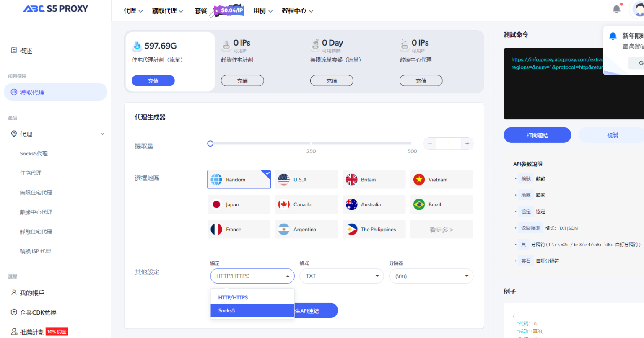Click the 推薦計劃 referral icon
644x338 pixels.
(14, 331)
